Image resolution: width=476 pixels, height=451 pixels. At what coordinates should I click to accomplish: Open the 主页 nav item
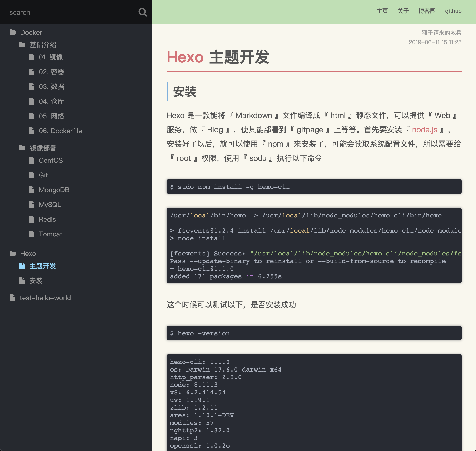382,11
